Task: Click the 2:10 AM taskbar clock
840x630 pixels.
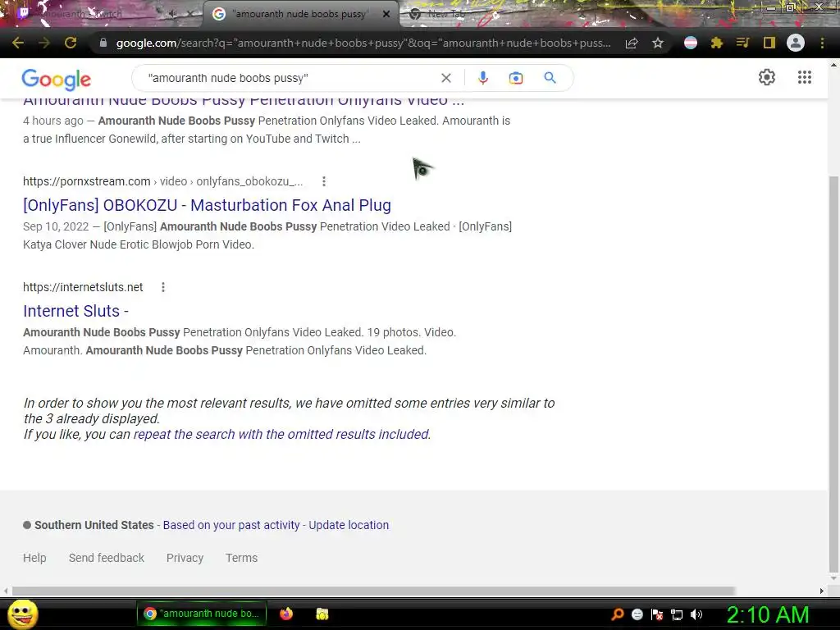Action: point(768,614)
